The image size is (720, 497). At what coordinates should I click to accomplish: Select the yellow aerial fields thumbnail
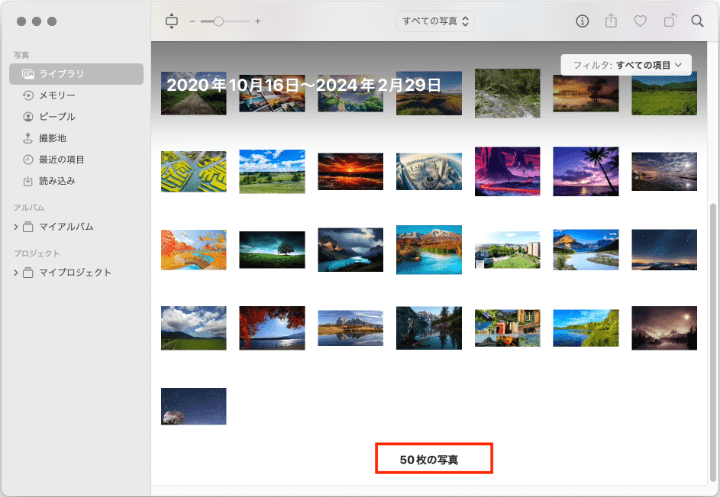(x=193, y=171)
